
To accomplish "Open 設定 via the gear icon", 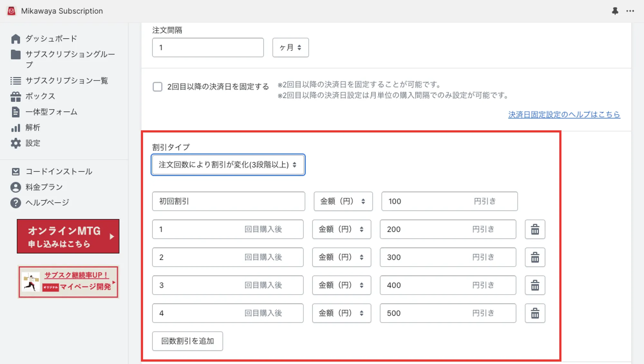I will coord(15,143).
